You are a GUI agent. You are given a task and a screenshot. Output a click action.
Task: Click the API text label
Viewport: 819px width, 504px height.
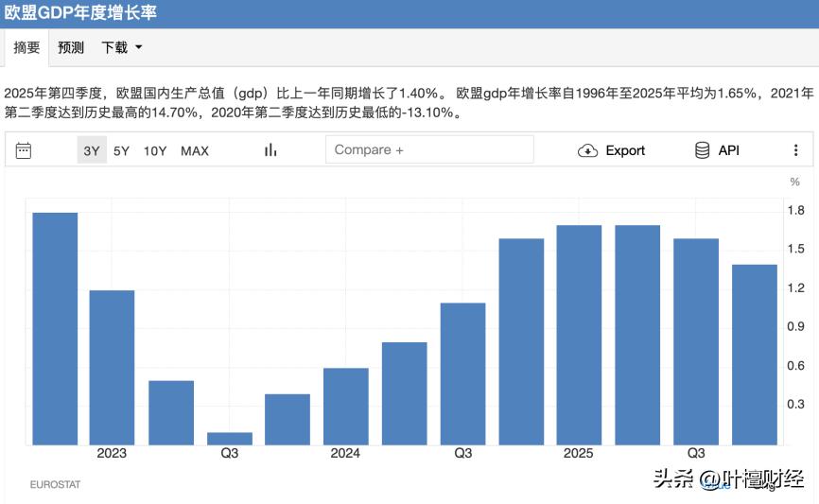(728, 150)
